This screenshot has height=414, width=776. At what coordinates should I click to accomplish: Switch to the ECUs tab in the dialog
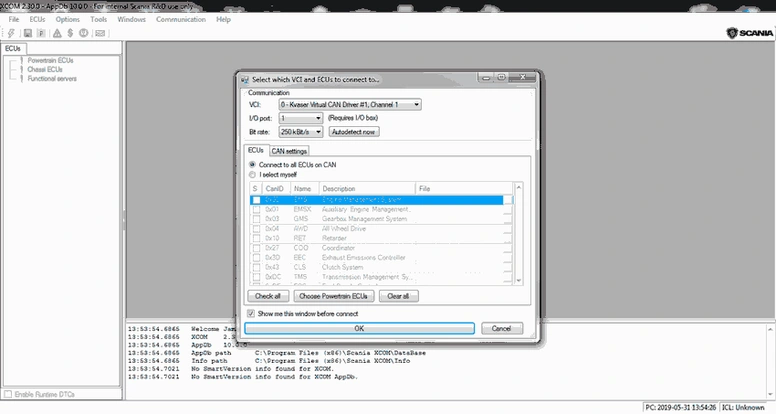tap(256, 150)
